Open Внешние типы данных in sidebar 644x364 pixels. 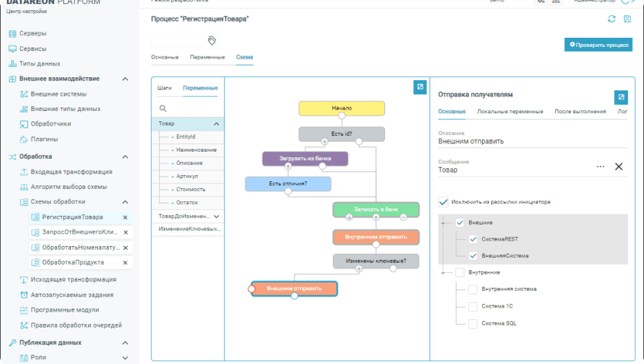click(x=65, y=109)
